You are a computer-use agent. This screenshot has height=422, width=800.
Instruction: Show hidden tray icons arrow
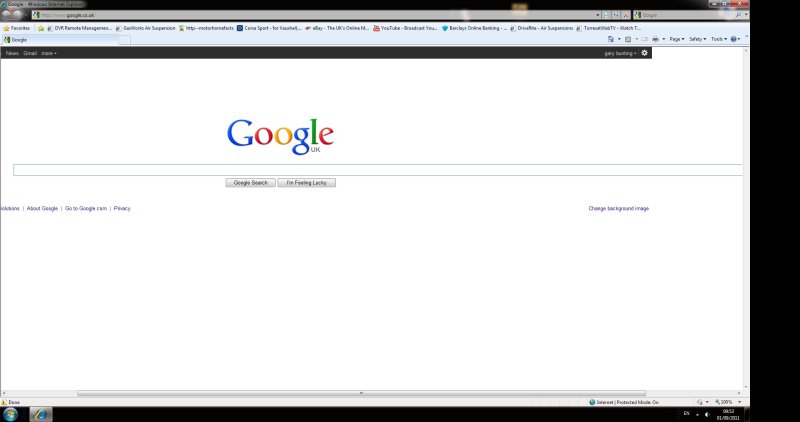697,414
